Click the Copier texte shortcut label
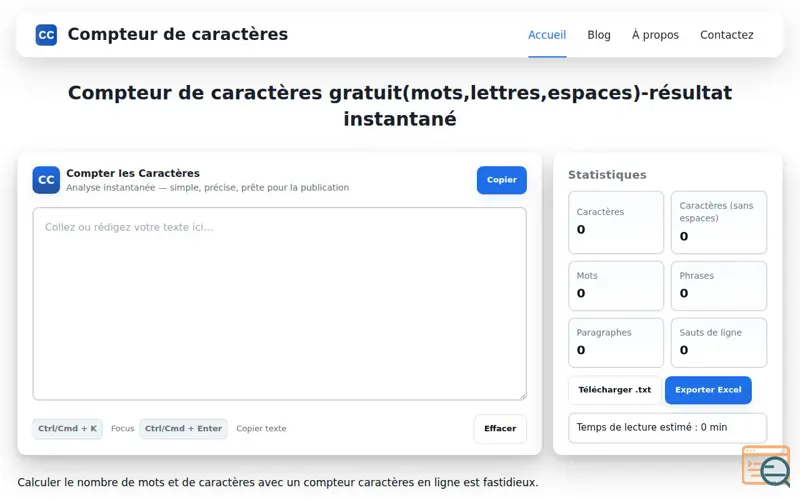Viewport: 800px width, 500px height. coord(261,429)
